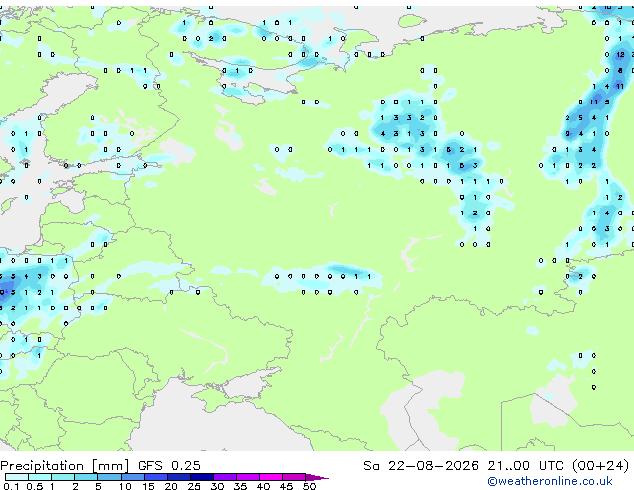The image size is (634, 490).
Task: Click the '12' precipitation value on map
Action: point(621,55)
